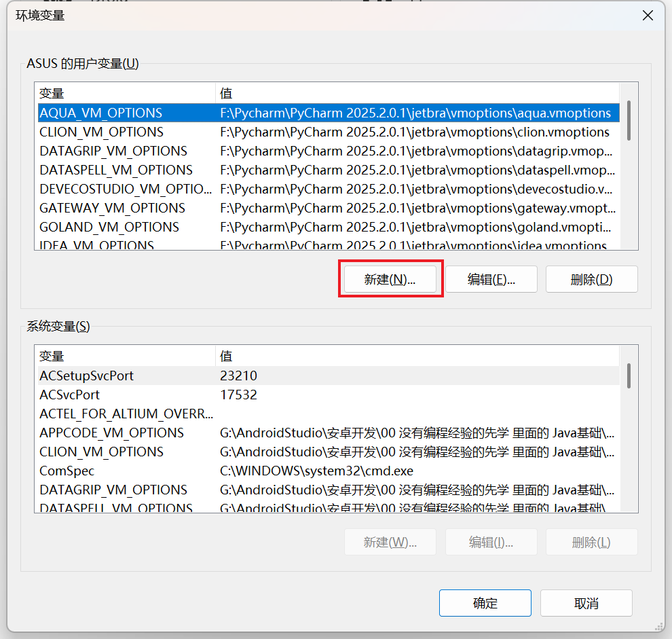Click the 值 column header in system variables
Image resolution: width=672 pixels, height=639 pixels.
417,356
